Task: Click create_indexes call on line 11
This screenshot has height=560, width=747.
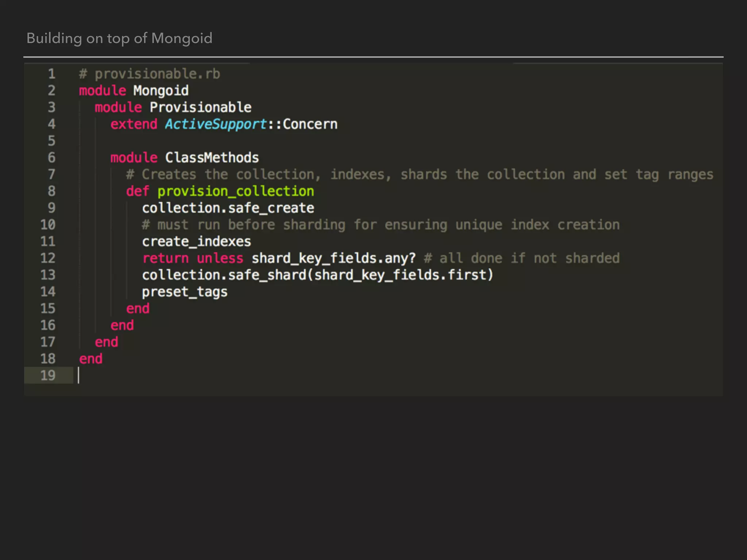Action: pyautogui.click(x=196, y=241)
